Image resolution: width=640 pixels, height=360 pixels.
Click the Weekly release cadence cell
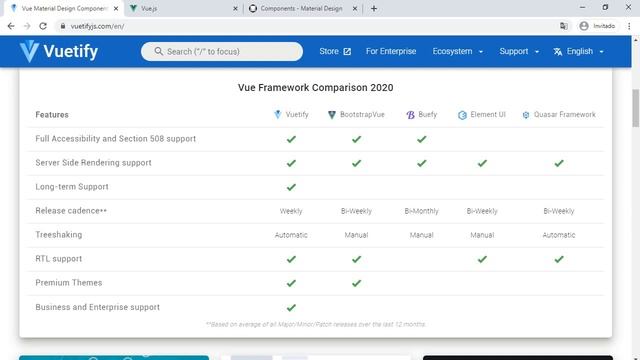pos(291,211)
